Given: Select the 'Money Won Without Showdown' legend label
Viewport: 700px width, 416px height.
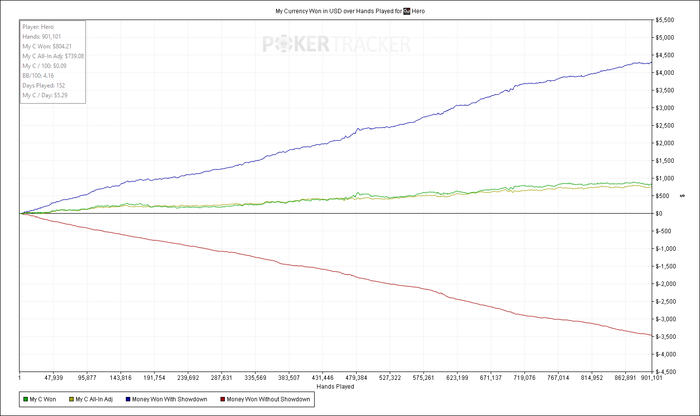Looking at the screenshot, I should click(x=268, y=399).
